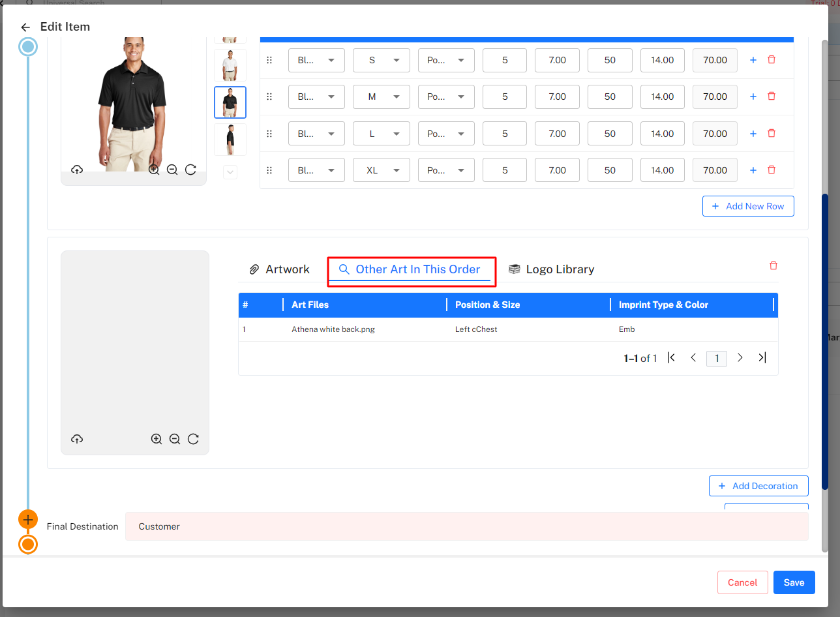Go to last page of art files
This screenshot has height=617, width=840.
[762, 357]
